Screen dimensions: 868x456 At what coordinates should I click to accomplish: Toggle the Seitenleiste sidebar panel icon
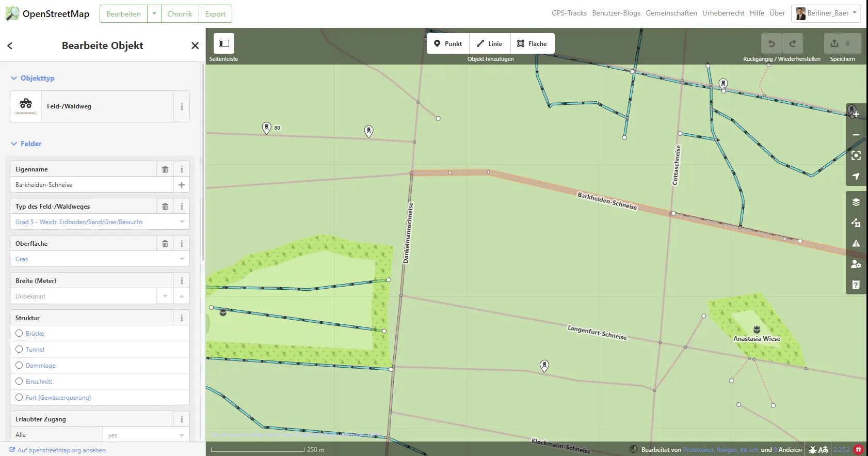pos(223,44)
